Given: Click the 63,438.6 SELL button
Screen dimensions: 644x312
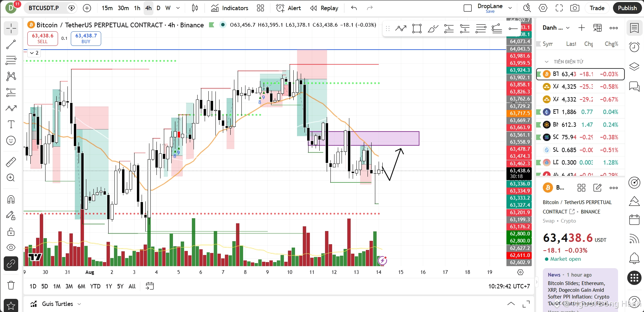Looking at the screenshot, I should pyautogui.click(x=42, y=38).
